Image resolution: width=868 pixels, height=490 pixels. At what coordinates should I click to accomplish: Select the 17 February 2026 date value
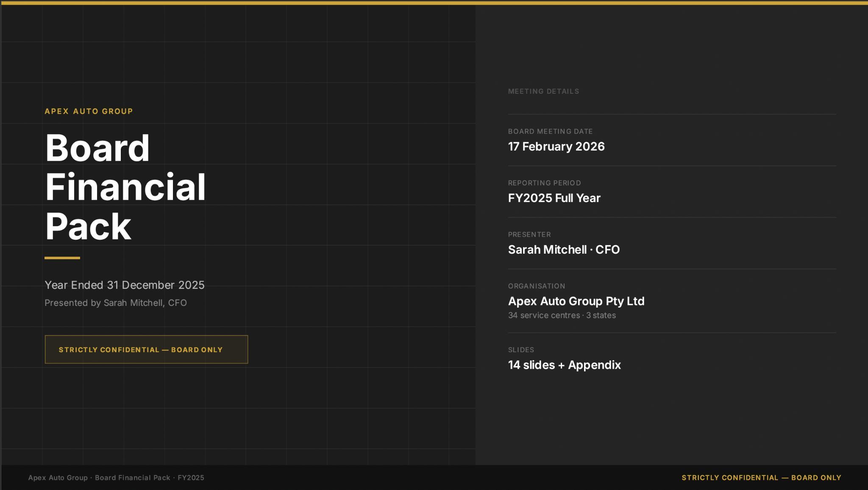[556, 146]
